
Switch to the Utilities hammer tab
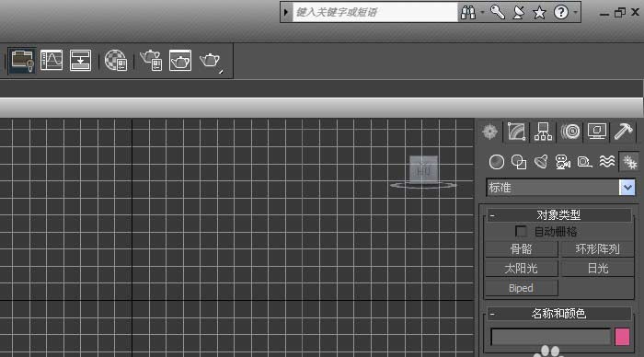[x=624, y=132]
